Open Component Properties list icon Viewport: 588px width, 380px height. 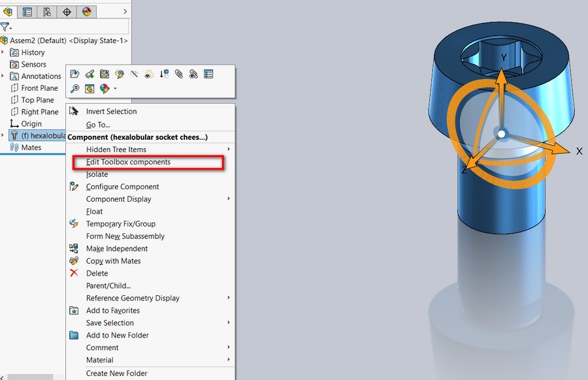[x=208, y=74]
